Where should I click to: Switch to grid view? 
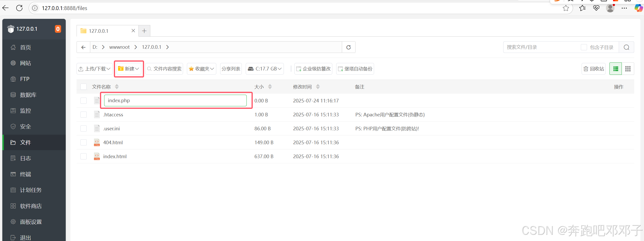tap(628, 69)
